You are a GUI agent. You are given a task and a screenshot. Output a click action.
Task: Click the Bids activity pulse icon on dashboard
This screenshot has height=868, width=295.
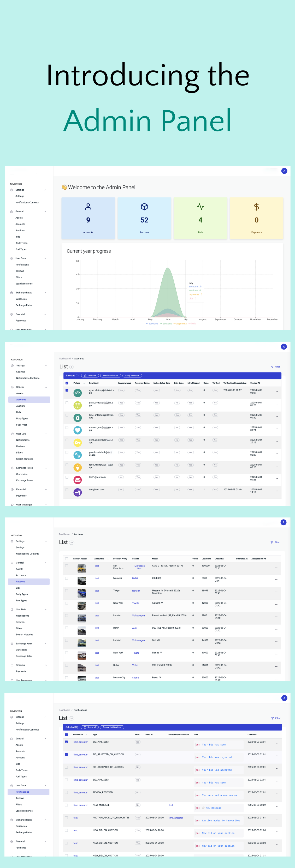(x=200, y=207)
